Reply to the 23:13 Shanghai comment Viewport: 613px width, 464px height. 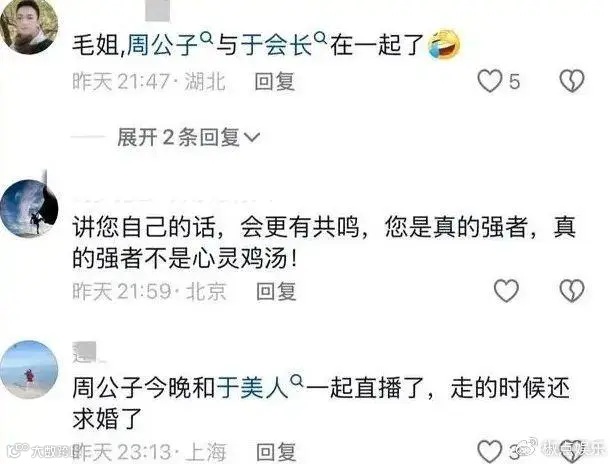pos(276,452)
